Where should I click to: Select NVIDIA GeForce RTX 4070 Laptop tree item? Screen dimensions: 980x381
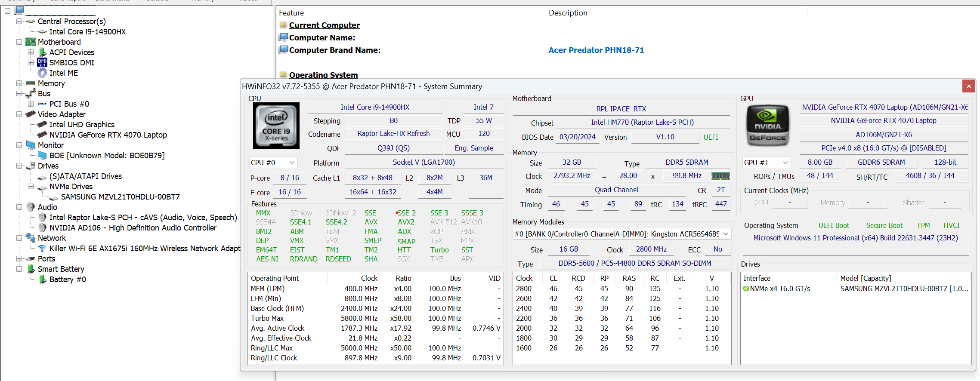[x=108, y=135]
